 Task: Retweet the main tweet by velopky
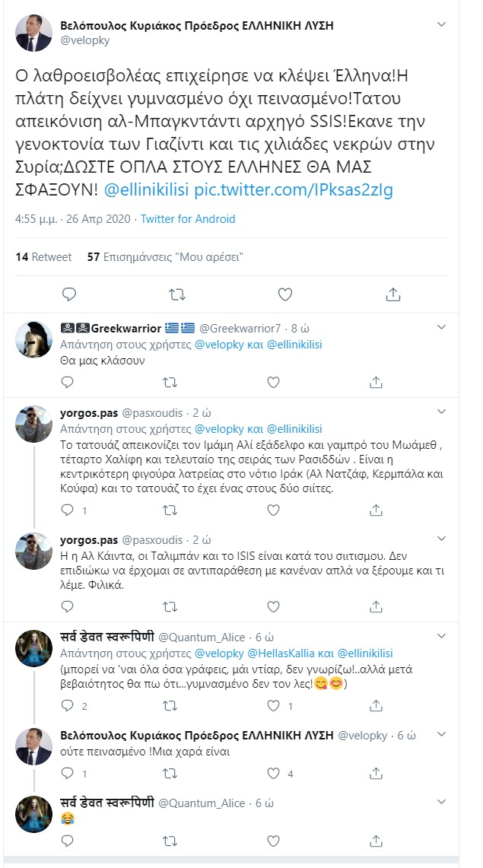click(x=176, y=294)
